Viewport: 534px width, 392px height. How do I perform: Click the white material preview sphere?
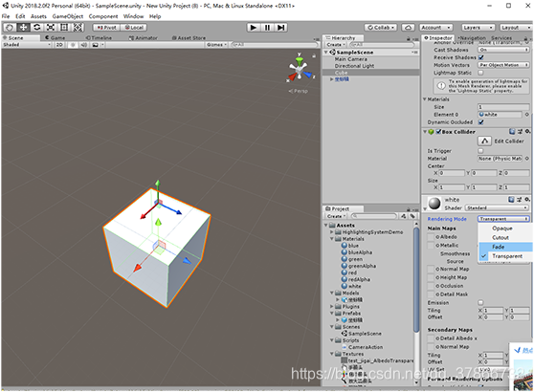[434, 204]
